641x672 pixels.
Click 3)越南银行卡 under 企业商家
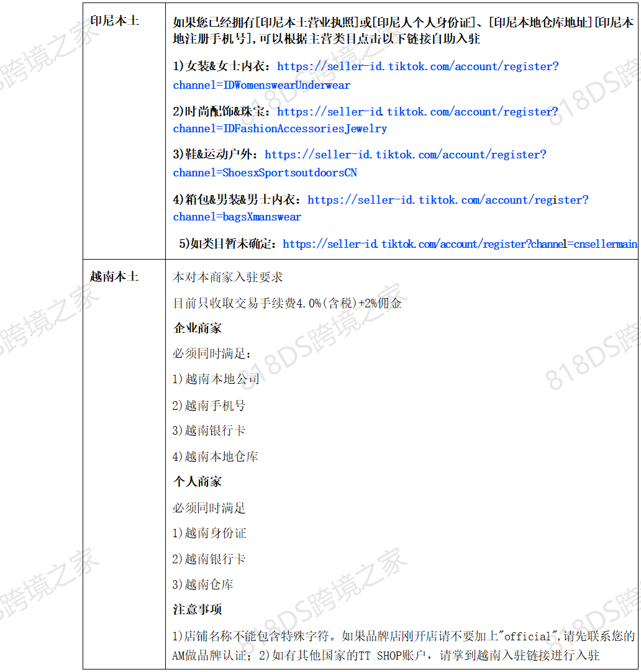coord(209,431)
